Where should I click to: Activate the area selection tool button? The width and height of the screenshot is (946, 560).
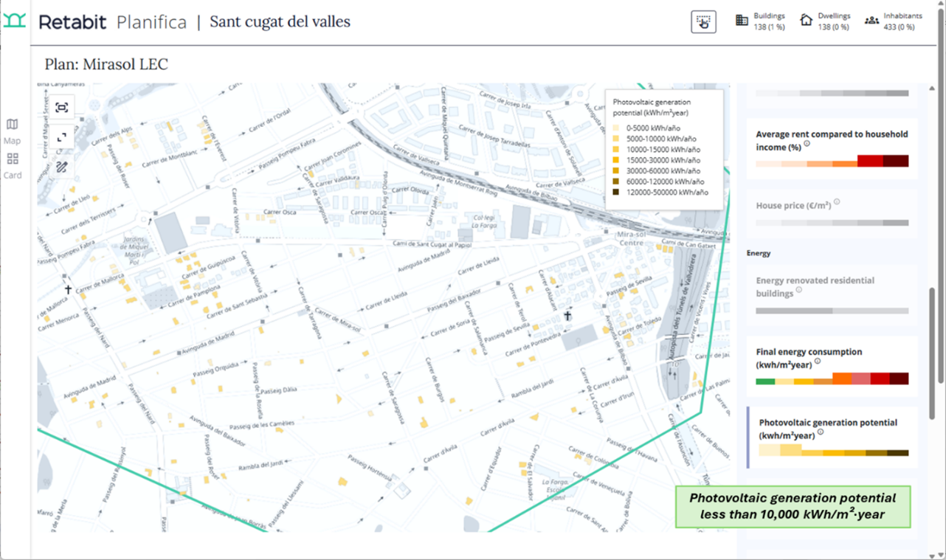click(x=703, y=22)
